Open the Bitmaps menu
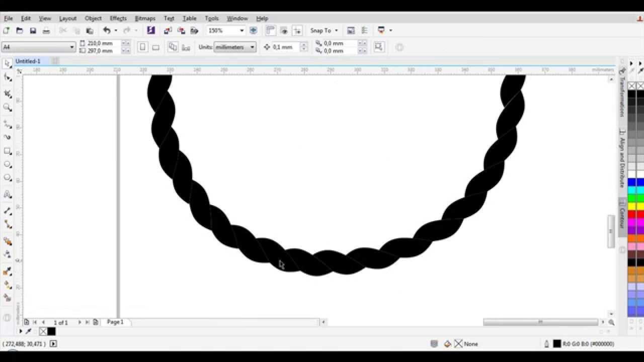Image resolution: width=644 pixels, height=362 pixels. click(x=145, y=18)
